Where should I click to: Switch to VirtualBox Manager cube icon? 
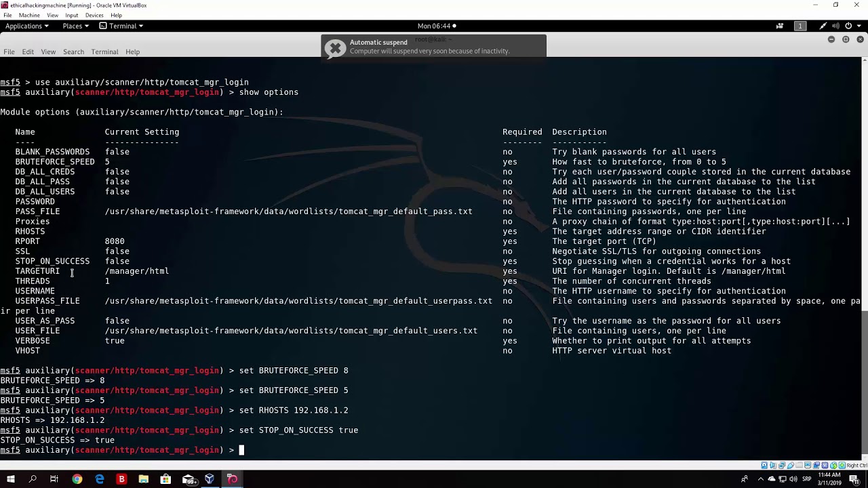[210, 479]
